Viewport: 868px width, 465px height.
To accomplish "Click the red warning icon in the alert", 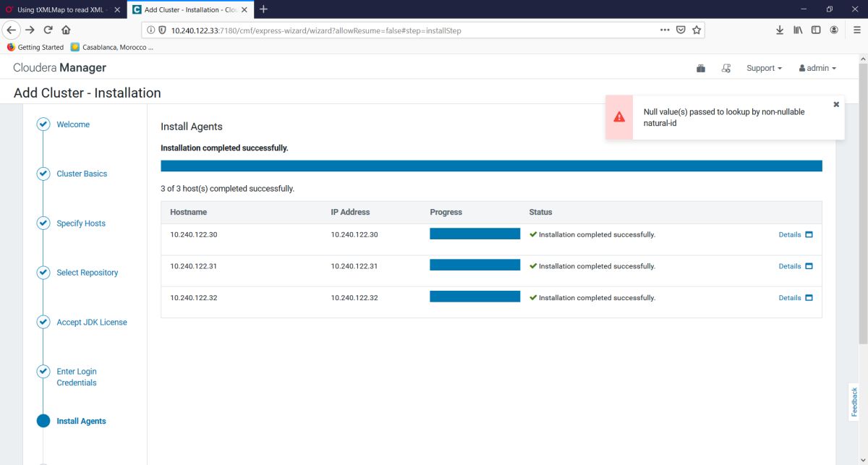I will 619,116.
